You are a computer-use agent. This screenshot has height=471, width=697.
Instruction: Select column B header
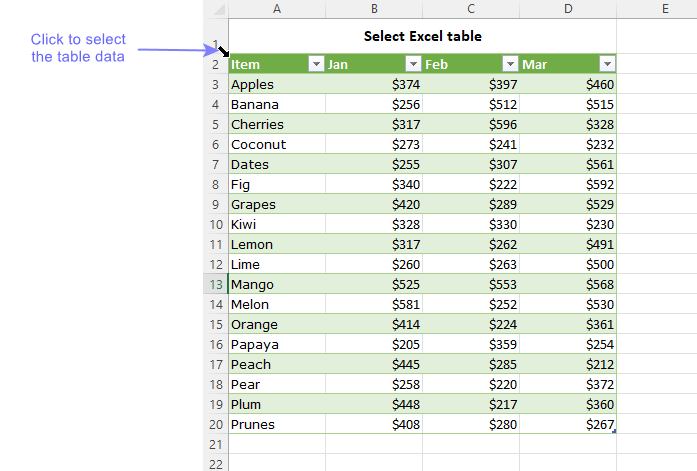tap(374, 9)
